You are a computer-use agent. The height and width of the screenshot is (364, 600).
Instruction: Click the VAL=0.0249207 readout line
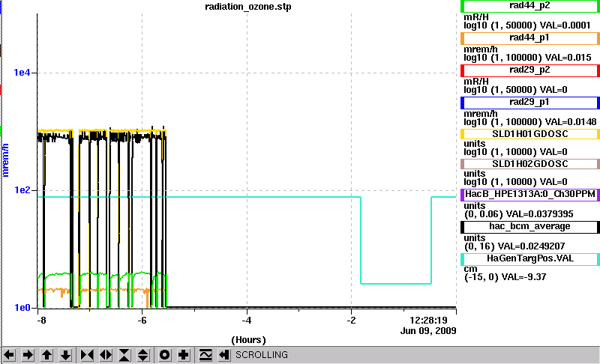[x=514, y=246]
